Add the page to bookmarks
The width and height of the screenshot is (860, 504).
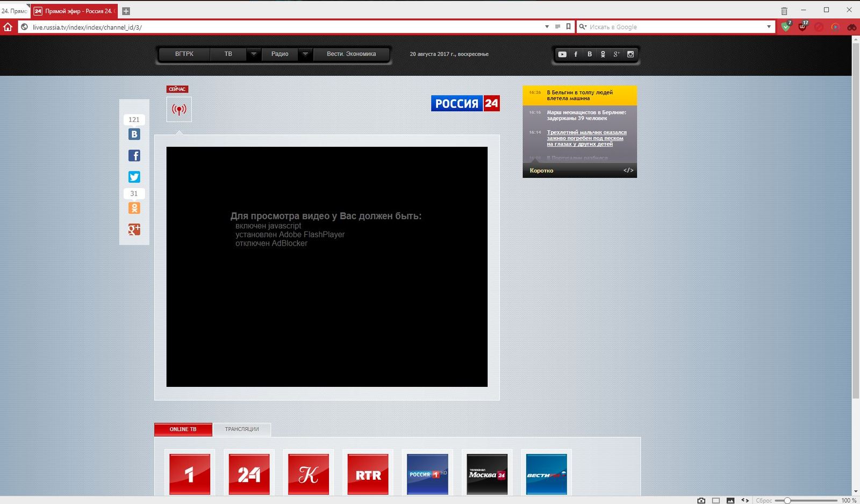[568, 27]
